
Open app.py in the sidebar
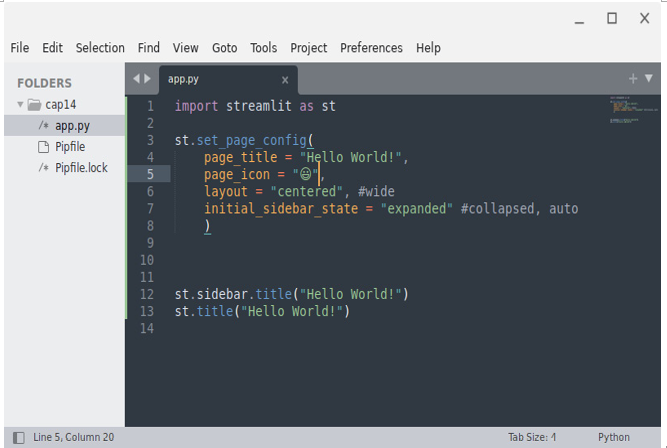(65, 126)
